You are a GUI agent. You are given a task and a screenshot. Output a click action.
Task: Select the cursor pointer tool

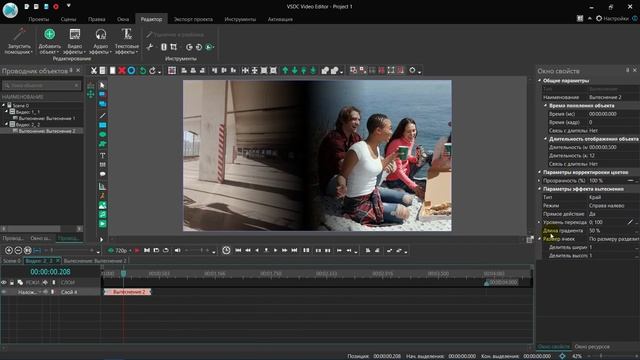pos(102,85)
